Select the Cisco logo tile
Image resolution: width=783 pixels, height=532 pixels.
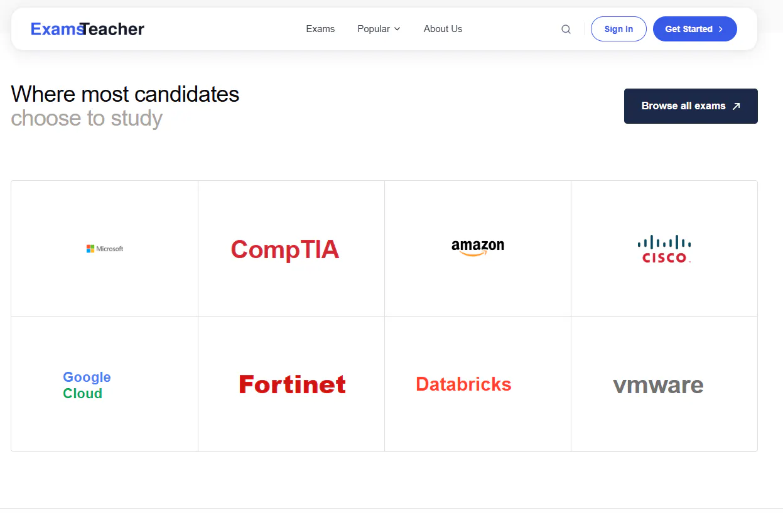pos(664,249)
